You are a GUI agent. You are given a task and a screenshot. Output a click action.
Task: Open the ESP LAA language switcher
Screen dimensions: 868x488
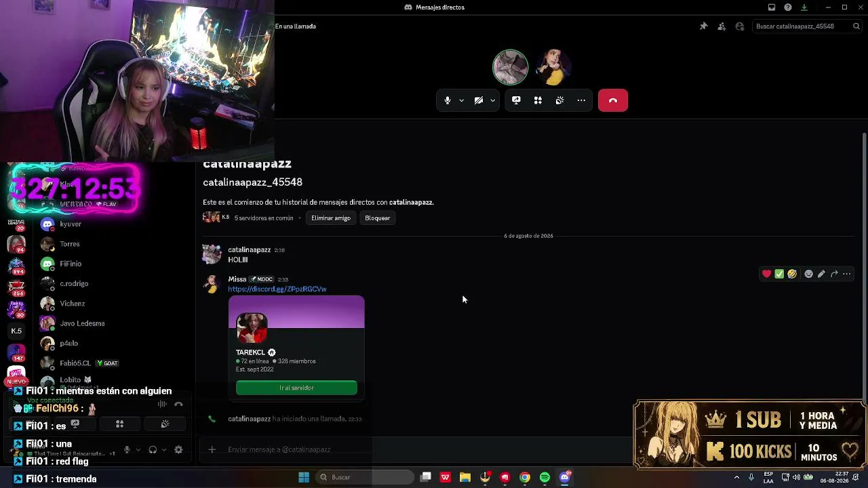[x=768, y=477]
